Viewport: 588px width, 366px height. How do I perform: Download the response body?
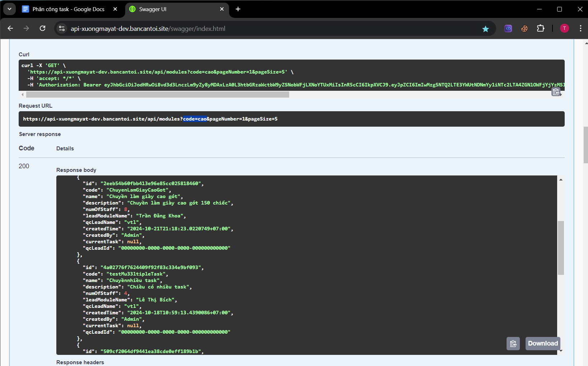click(x=542, y=343)
